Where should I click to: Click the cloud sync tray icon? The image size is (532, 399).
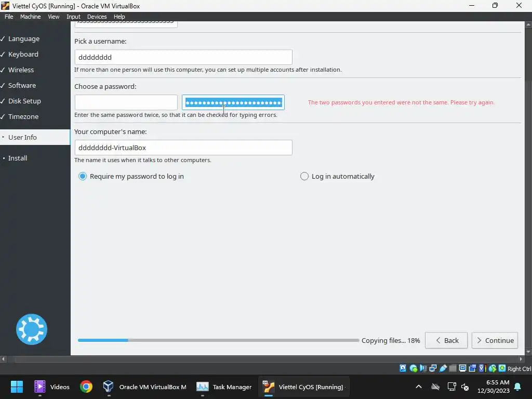click(435, 387)
